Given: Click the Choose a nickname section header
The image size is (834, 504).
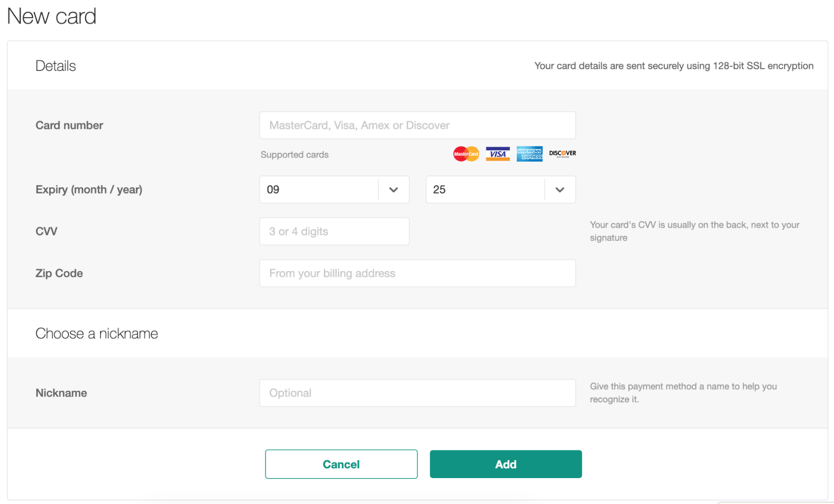Looking at the screenshot, I should 96,333.
